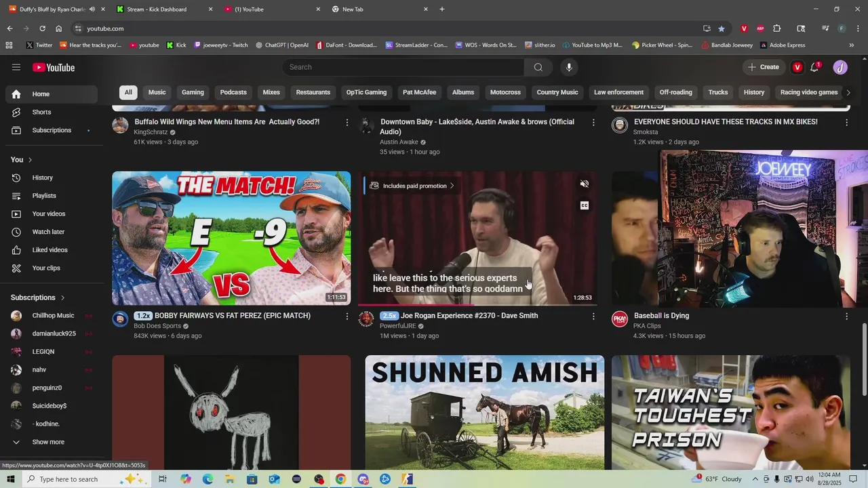This screenshot has height=488, width=868.
Task: Open Chillhop Music subscription
Action: coord(52,316)
